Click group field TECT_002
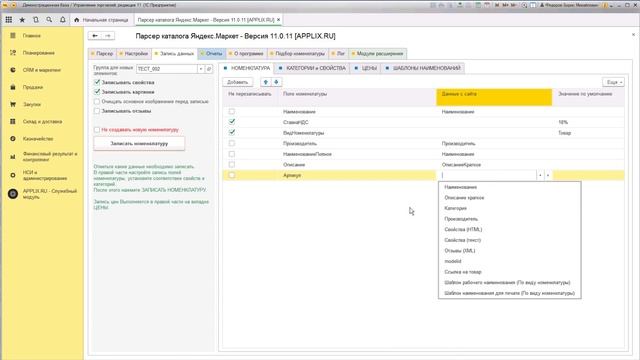 click(167, 69)
